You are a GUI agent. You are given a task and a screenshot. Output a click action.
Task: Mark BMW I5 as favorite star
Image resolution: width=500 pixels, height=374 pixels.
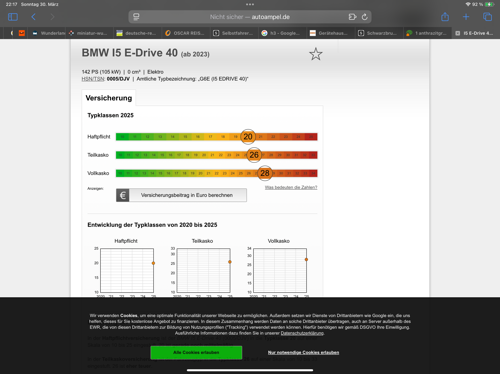tap(316, 54)
